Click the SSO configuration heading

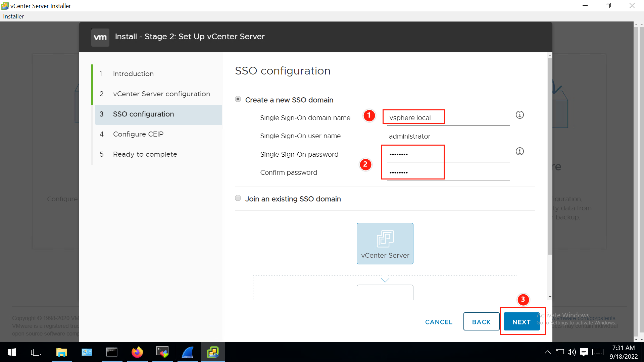point(283,71)
